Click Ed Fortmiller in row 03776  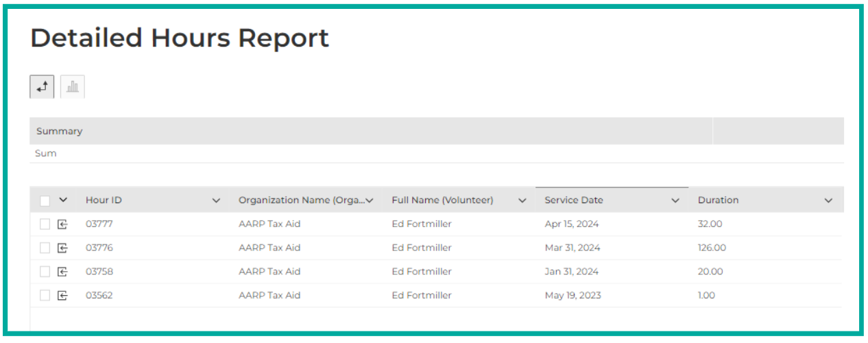[422, 248]
